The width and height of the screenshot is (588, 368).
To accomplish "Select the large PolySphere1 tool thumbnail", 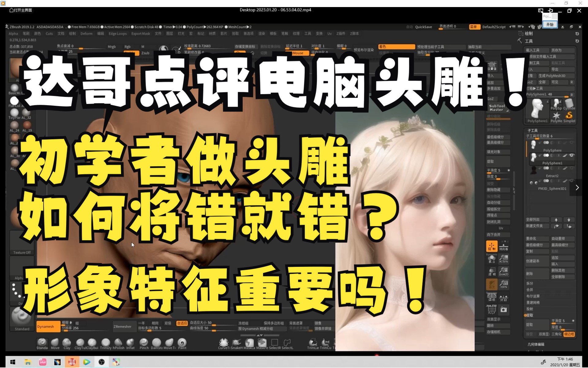I will pyautogui.click(x=537, y=110).
